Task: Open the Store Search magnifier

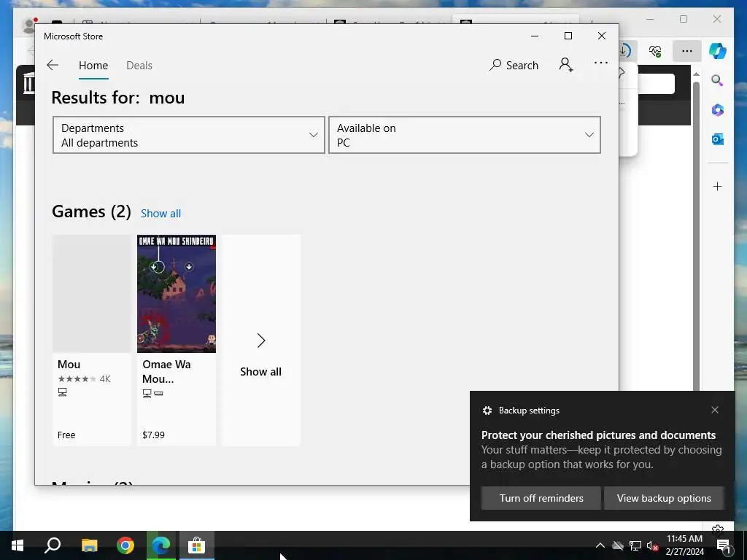Action: pos(514,65)
